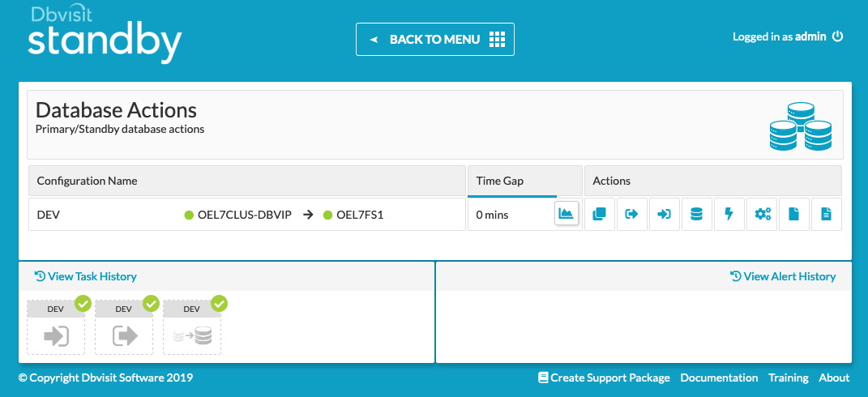Click the blank document action icon
Viewport: 868px width, 397px height.
click(793, 214)
